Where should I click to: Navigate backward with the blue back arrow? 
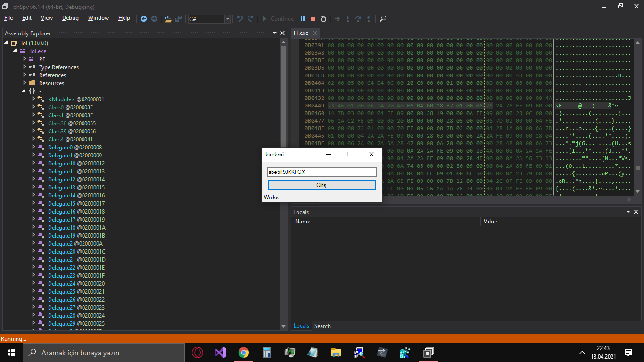[x=144, y=19]
